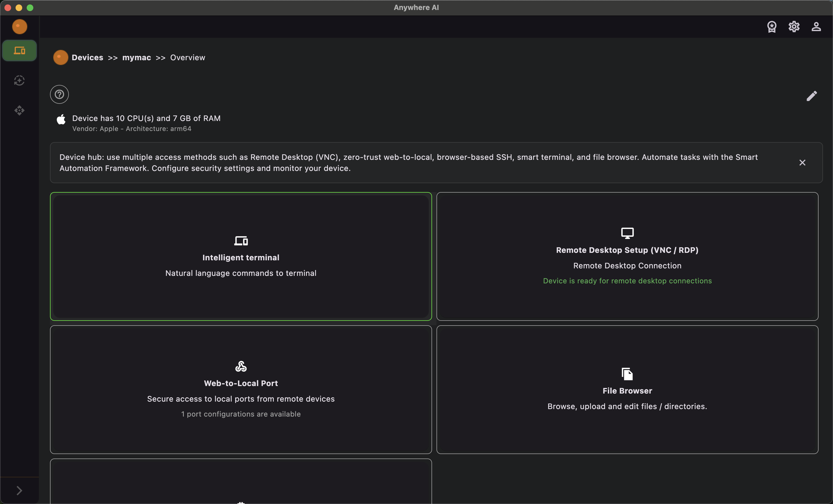The image size is (833, 504).
Task: Click the orange avatar in the sidebar
Action: (x=20, y=27)
